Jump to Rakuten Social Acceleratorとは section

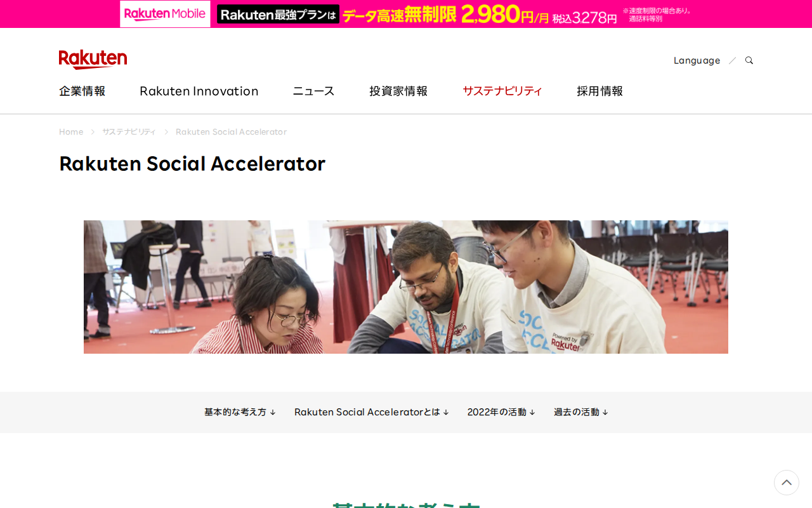[372, 412]
